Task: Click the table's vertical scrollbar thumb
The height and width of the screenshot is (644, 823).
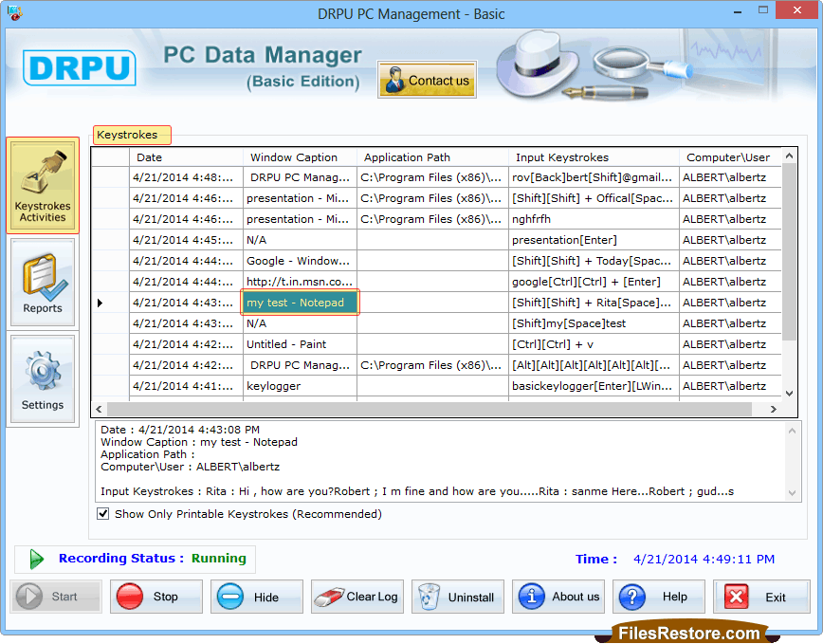Action: coord(789,252)
